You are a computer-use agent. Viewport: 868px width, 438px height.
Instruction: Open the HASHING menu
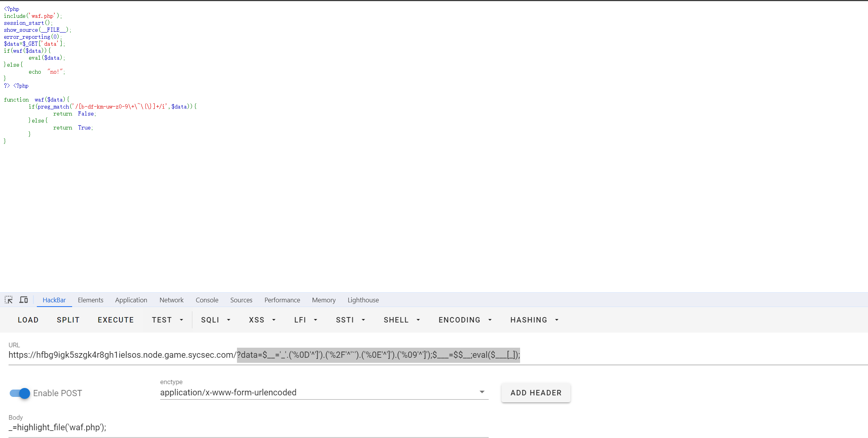click(534, 320)
